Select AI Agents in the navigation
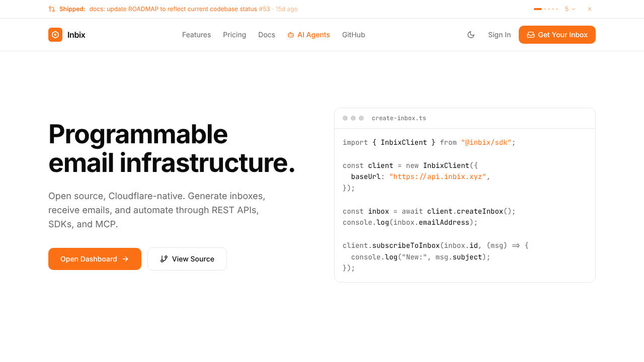Viewport: 644px width, 362px height. click(x=309, y=35)
